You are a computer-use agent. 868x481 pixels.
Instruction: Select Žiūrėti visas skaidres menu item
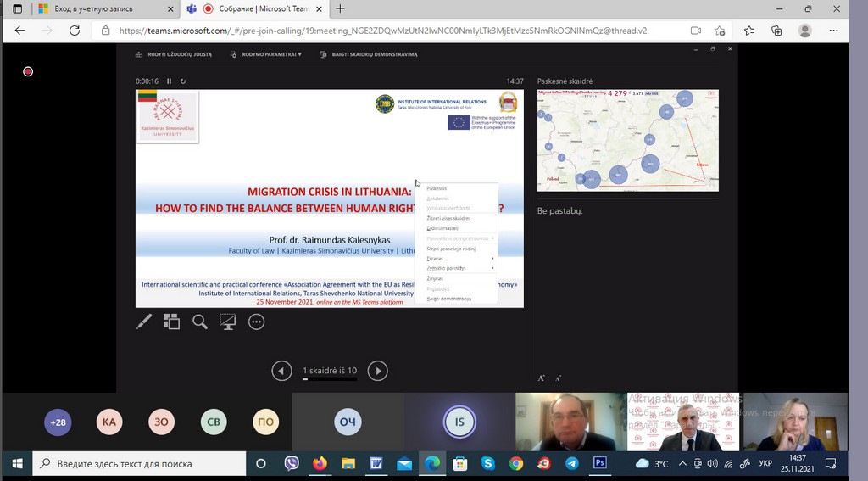click(x=449, y=218)
